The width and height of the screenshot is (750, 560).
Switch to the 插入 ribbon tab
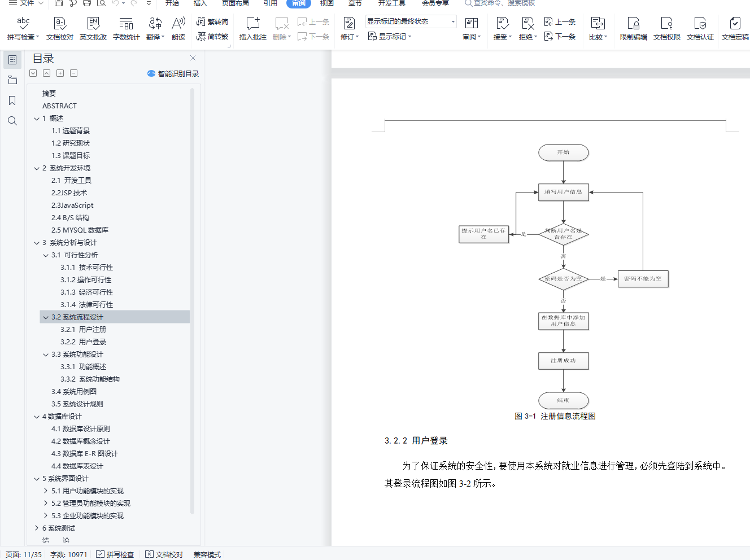[x=200, y=3]
